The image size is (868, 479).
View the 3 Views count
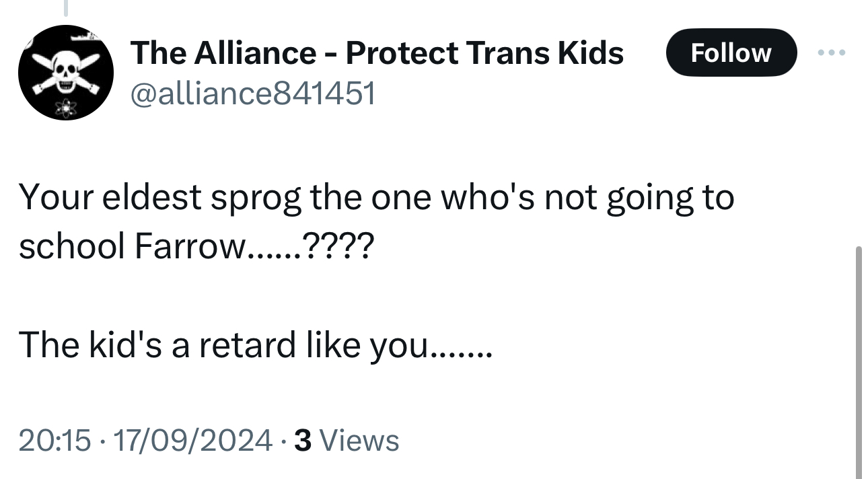pyautogui.click(x=347, y=441)
